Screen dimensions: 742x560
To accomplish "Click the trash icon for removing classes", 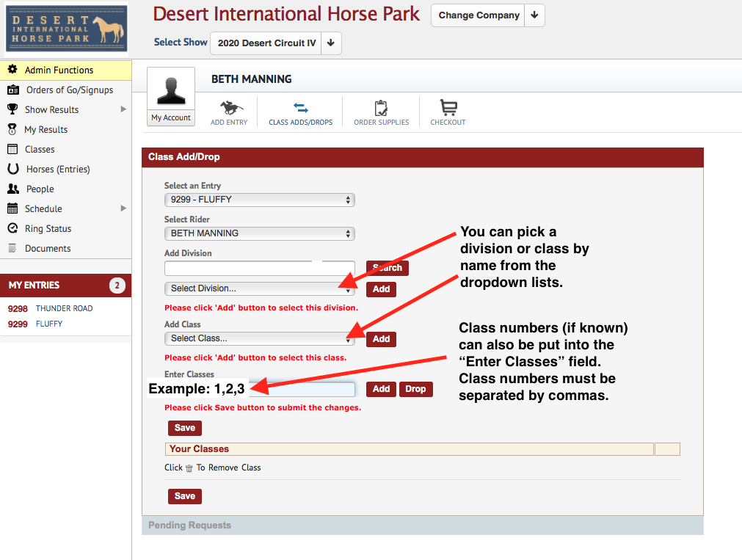I will pyautogui.click(x=189, y=468).
